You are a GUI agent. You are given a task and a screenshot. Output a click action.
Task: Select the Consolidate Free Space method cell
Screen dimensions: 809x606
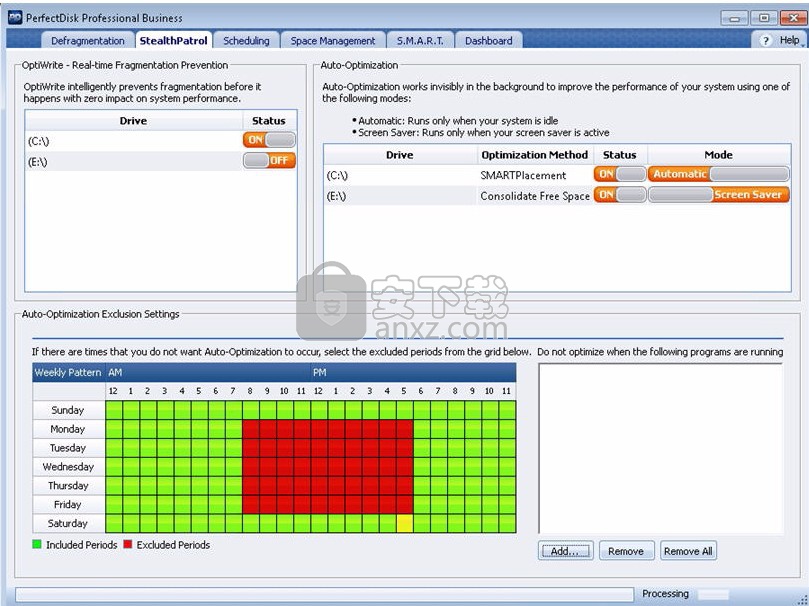tap(535, 196)
